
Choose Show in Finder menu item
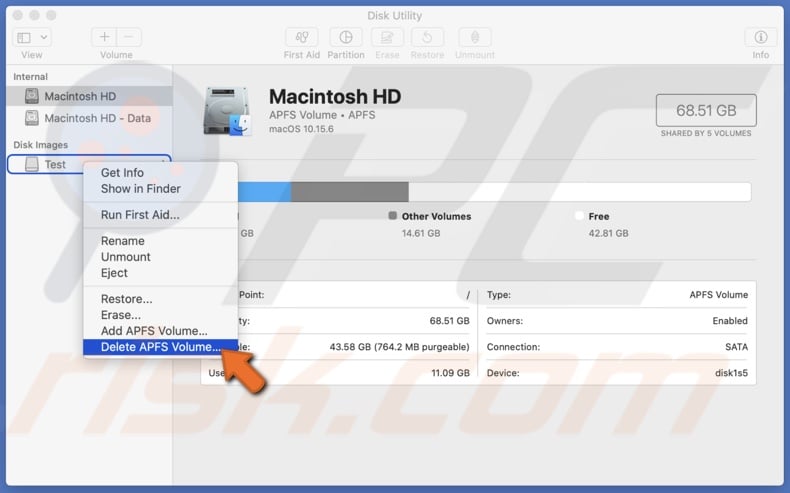point(160,189)
